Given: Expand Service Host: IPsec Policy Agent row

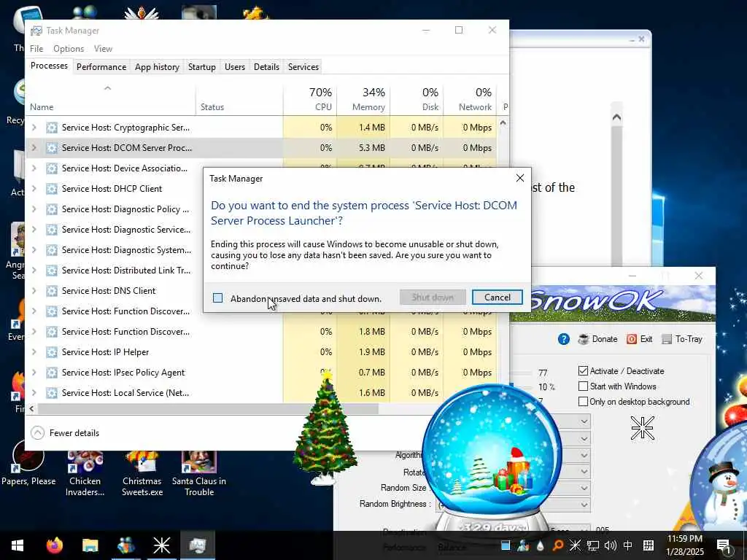Looking at the screenshot, I should pyautogui.click(x=34, y=373).
